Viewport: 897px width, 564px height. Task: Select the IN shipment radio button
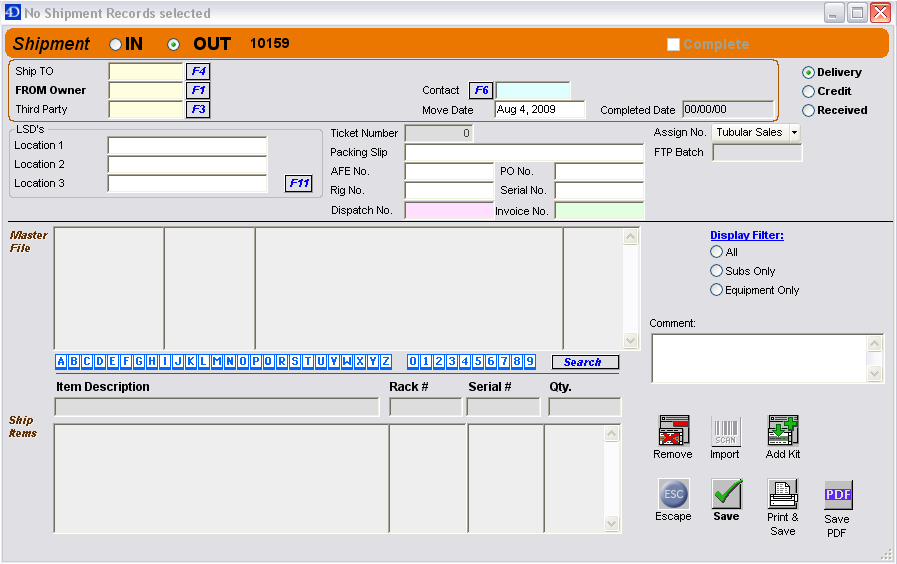(x=116, y=45)
